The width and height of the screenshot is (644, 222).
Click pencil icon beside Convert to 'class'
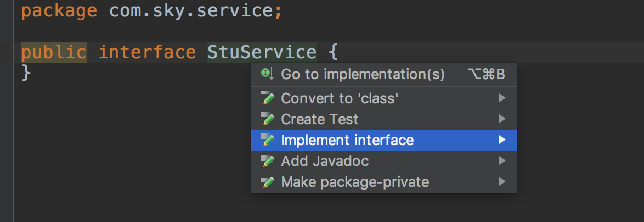coord(268,98)
